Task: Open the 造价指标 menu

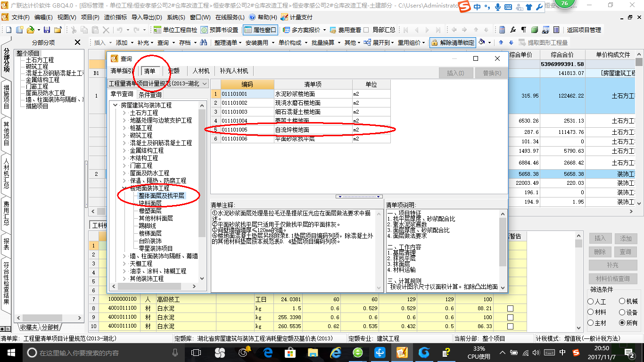Action: point(116,17)
